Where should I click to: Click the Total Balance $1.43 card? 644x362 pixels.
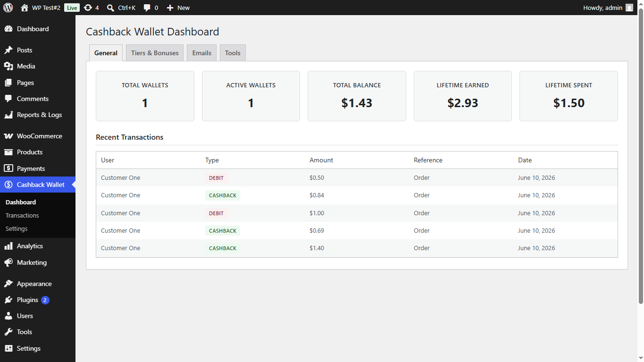(357, 96)
